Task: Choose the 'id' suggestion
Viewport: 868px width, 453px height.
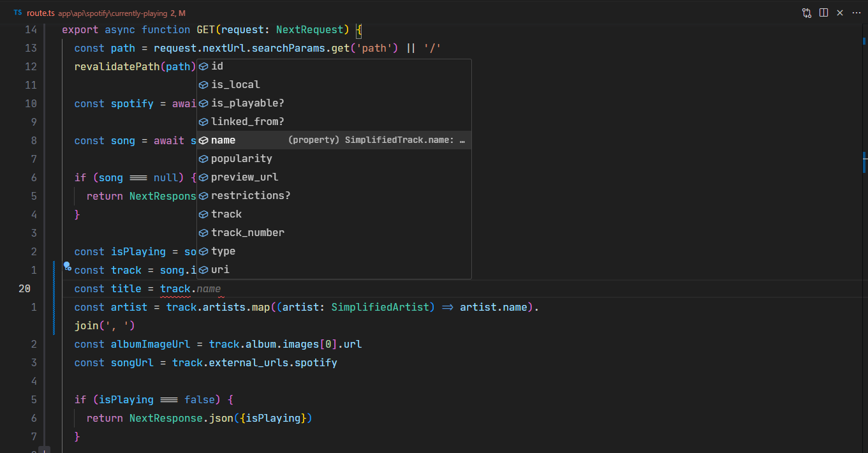Action: (334, 66)
